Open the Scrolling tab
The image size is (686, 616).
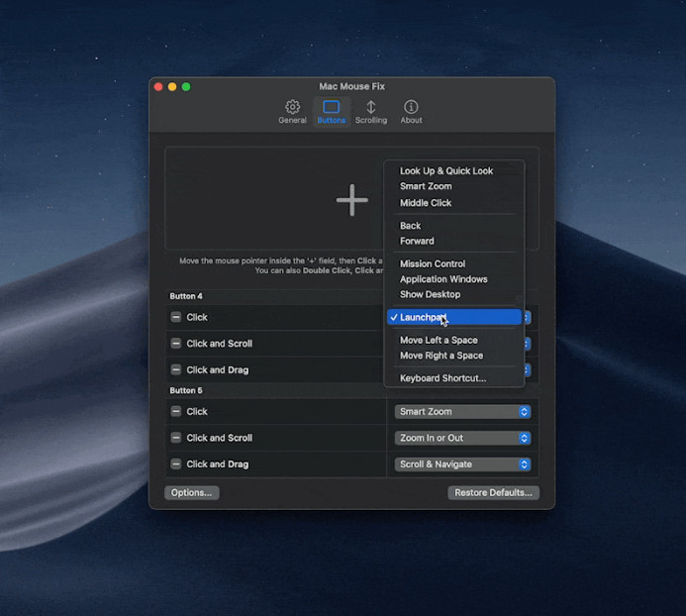371,112
